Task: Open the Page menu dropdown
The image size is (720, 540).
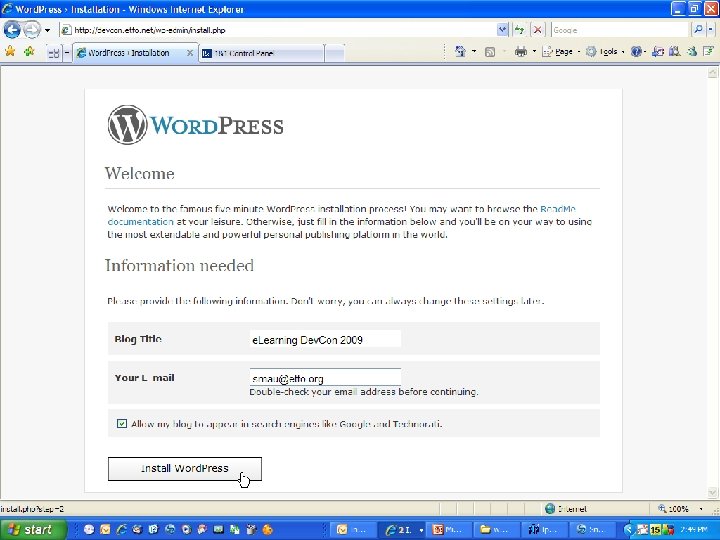Action: pos(561,51)
